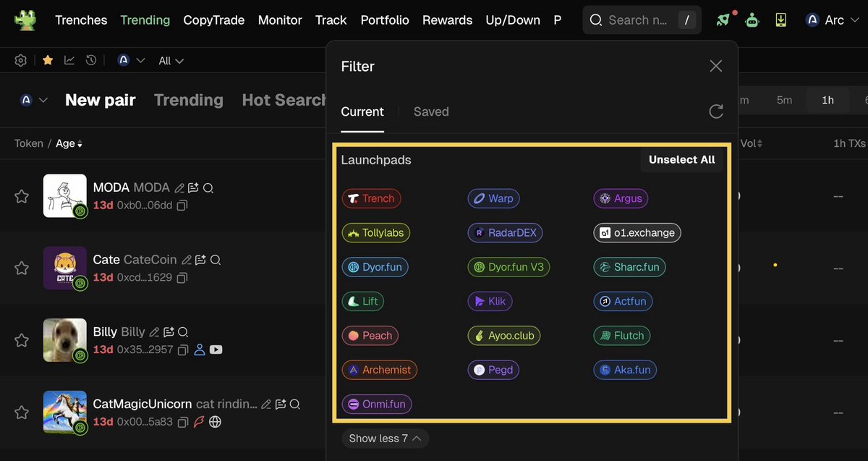
Task: Favorite the MODA token star
Action: (22, 196)
